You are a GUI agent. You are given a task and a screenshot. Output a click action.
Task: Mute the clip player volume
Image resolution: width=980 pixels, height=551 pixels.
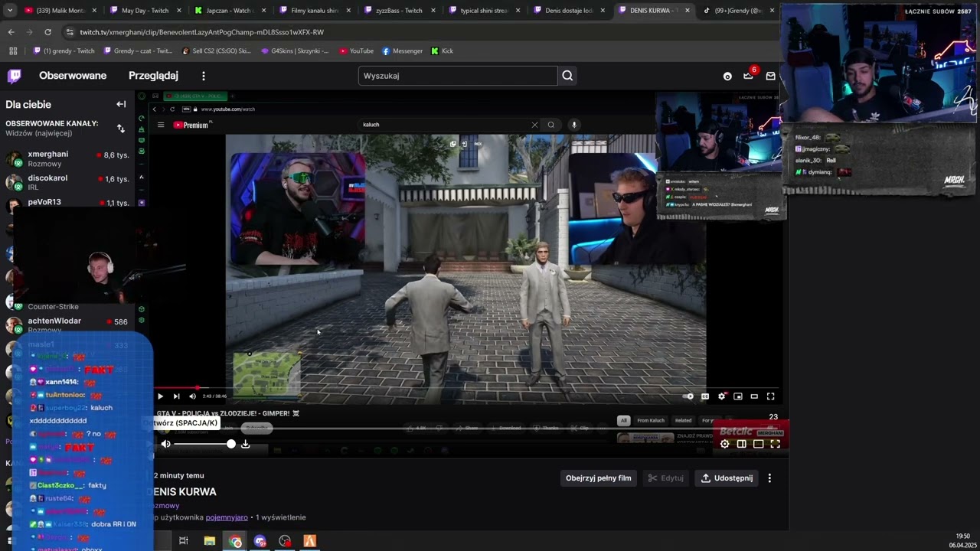pyautogui.click(x=165, y=444)
